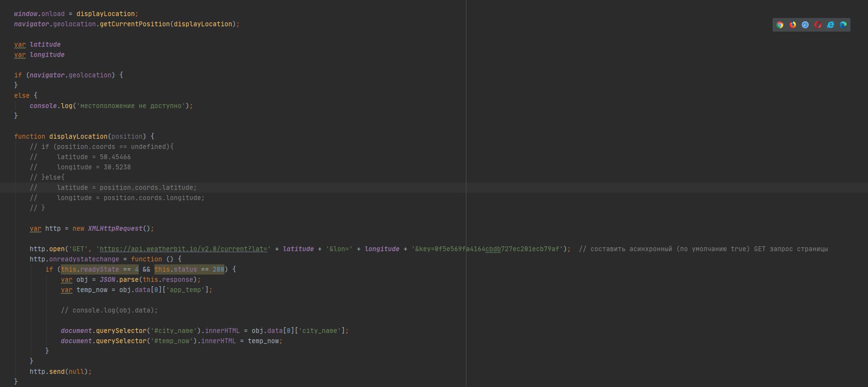Click 'function' keyword after onreadystatechange =

pyautogui.click(x=147, y=259)
